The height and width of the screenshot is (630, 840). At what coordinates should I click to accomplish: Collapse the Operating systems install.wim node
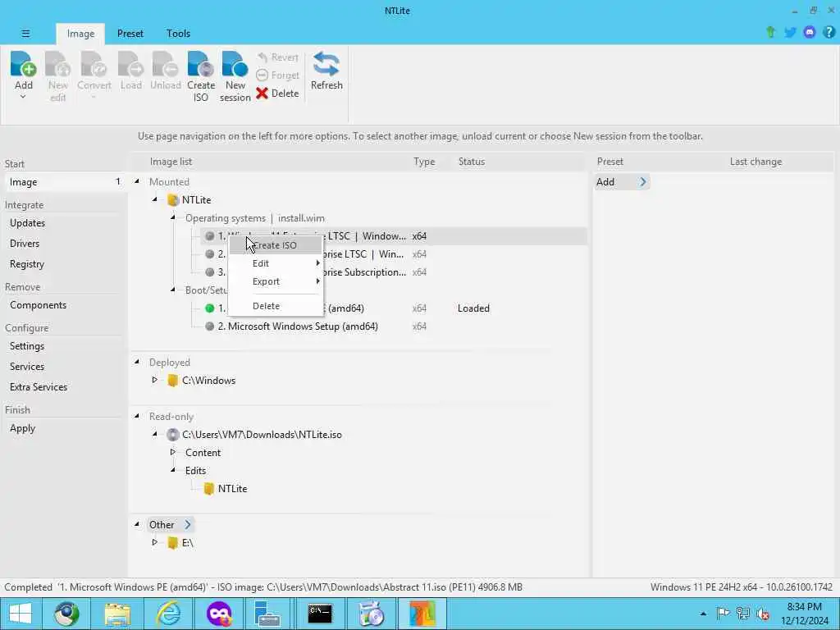pyautogui.click(x=173, y=217)
